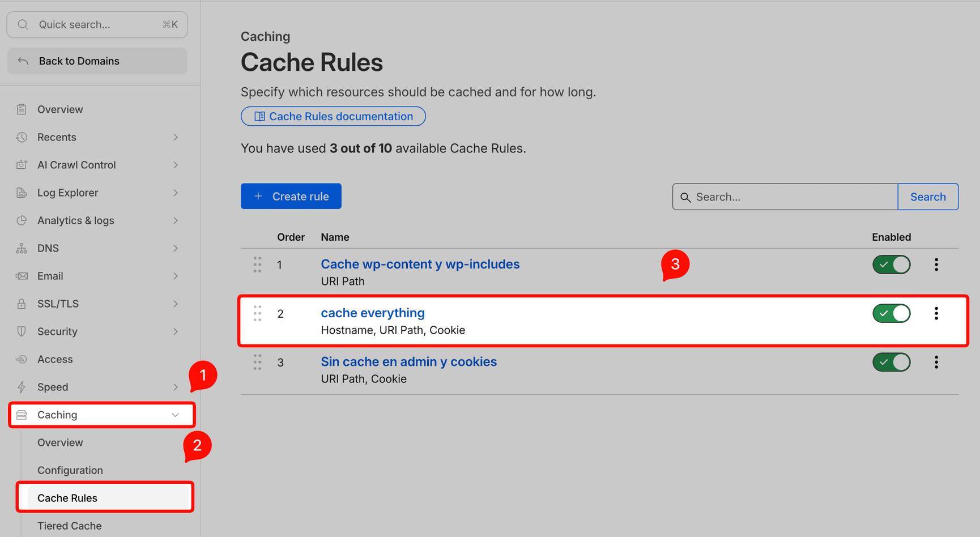Click the Create rule button
This screenshot has width=980, height=537.
coord(291,196)
